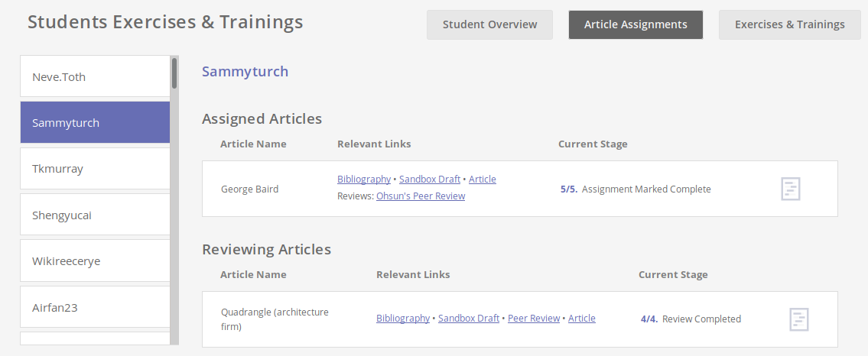Viewport: 868px width, 356px height.
Task: Open George Baird Sandbox Draft link
Action: (430, 179)
